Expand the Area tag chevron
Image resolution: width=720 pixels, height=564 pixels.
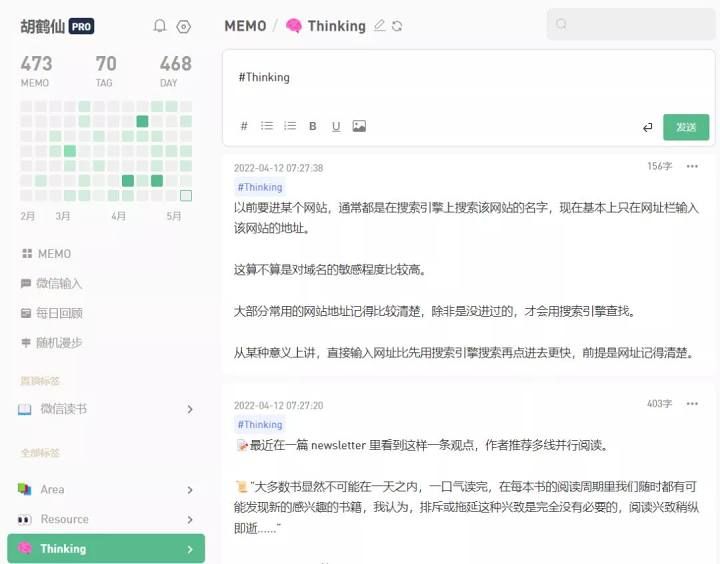click(x=190, y=490)
